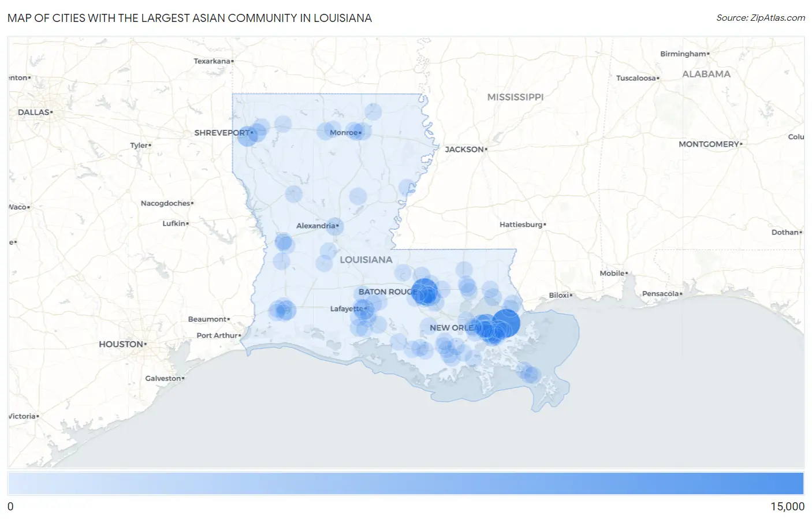Click the Source: ZipAtlas.com credit

click(x=761, y=18)
